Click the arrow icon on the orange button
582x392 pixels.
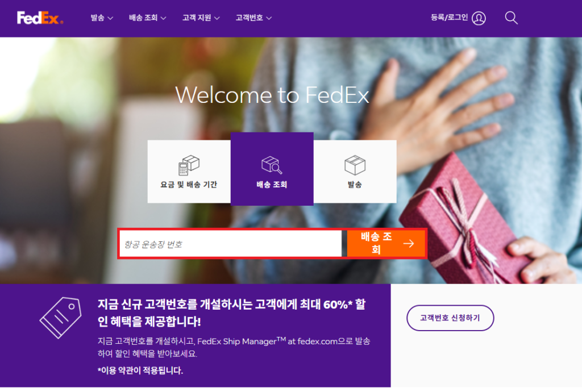(409, 244)
